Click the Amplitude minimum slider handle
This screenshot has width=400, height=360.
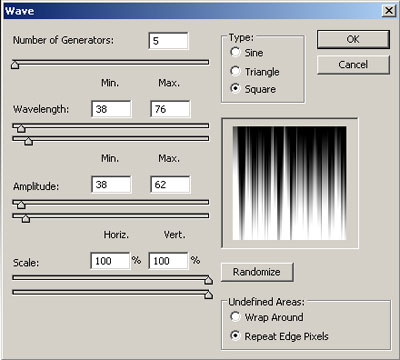(21, 204)
